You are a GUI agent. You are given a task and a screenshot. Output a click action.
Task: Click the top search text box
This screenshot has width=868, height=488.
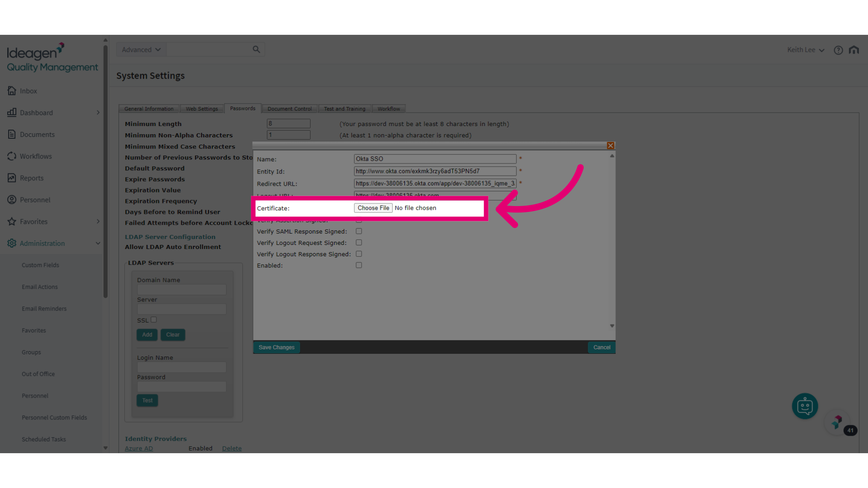coord(208,50)
